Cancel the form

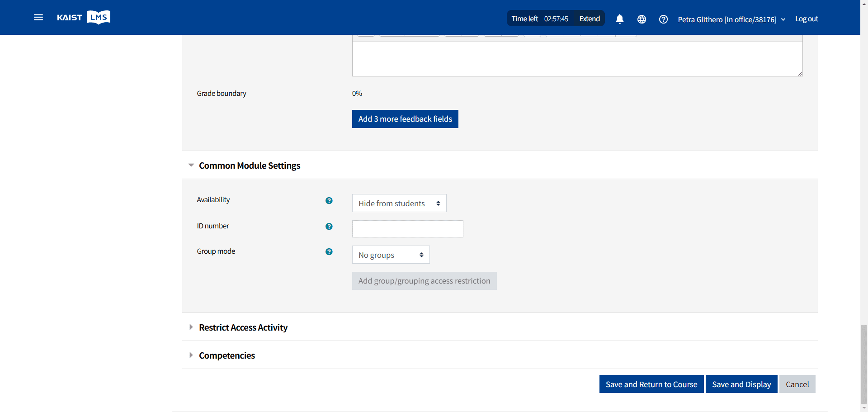click(x=797, y=384)
